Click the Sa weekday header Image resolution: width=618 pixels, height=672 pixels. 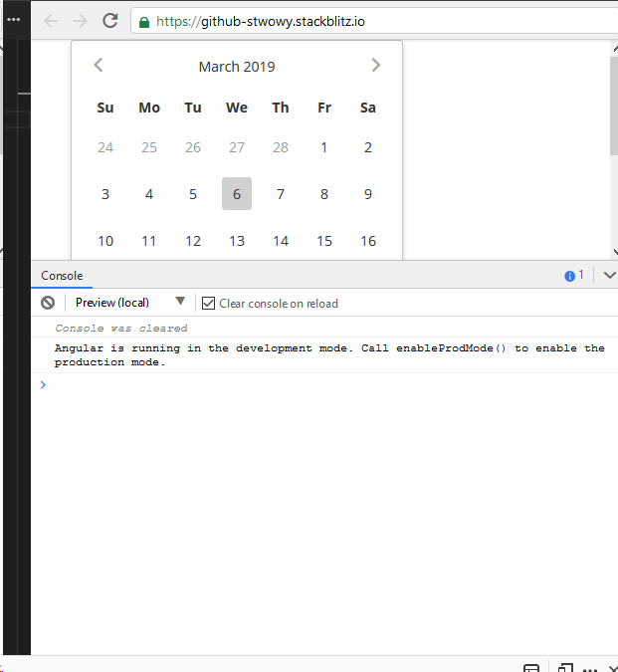tap(368, 108)
